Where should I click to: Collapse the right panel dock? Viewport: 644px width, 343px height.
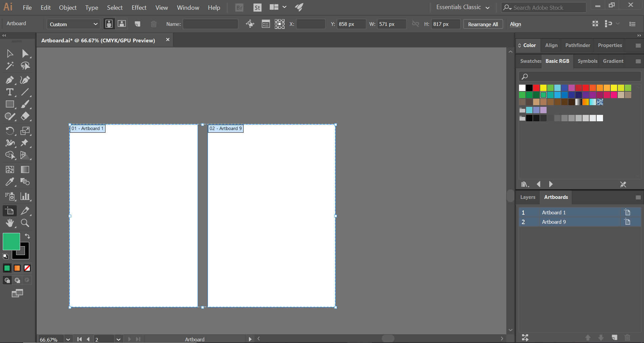coord(639,35)
